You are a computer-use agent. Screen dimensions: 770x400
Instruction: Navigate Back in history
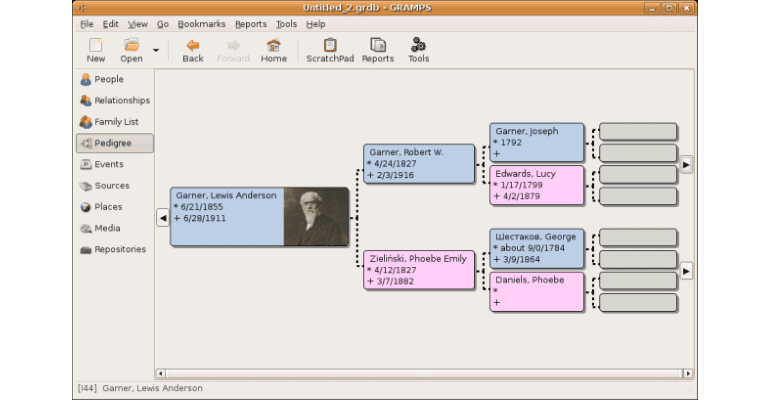click(193, 50)
